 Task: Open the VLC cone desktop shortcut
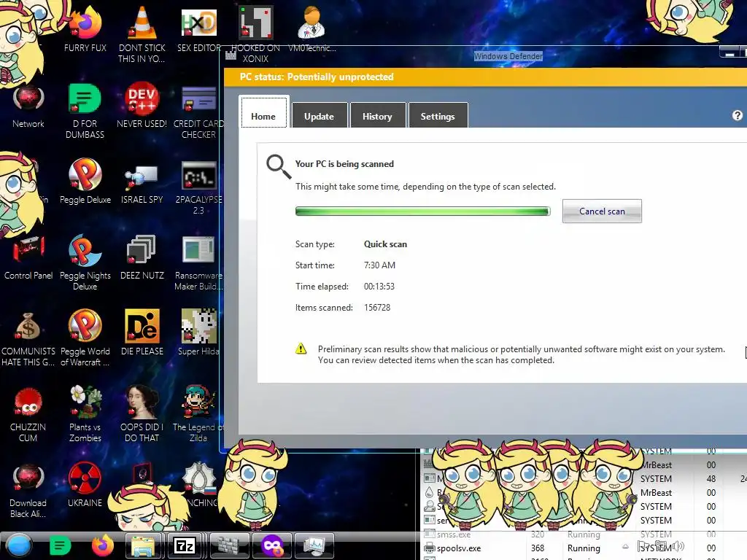(142, 22)
